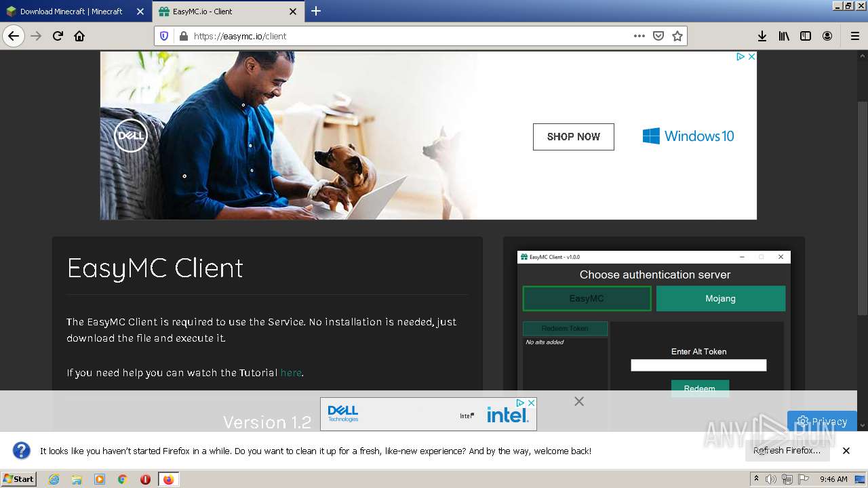Open the Dell Intel bottom ad
Image resolution: width=868 pixels, height=488 pixels.
(428, 414)
